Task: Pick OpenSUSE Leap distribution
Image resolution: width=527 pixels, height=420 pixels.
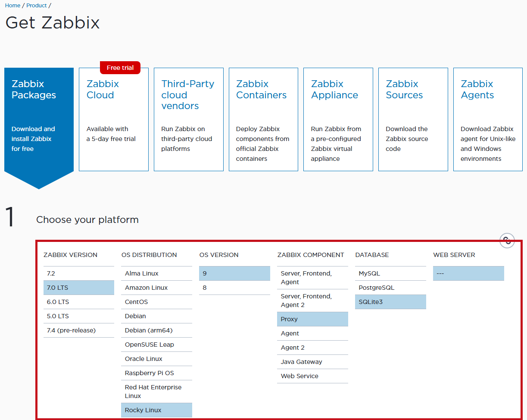Action: 157,345
